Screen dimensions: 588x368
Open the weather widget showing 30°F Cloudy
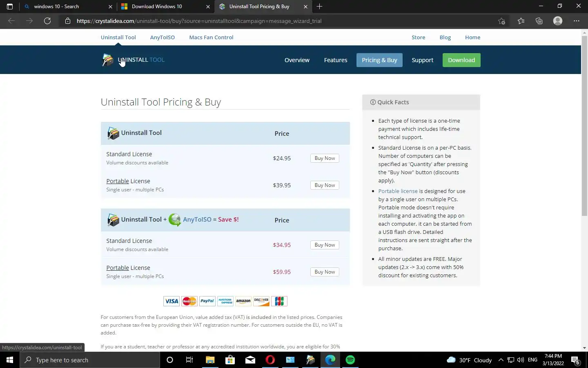coord(469,360)
